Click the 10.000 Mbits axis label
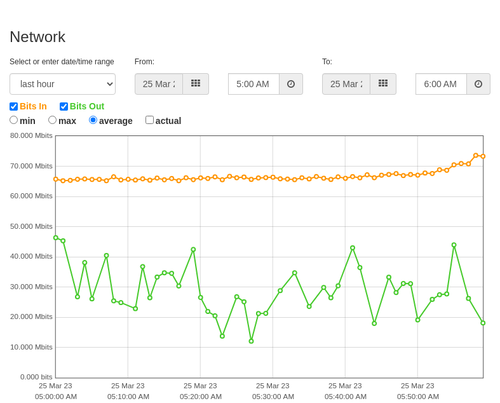The height and width of the screenshot is (403, 500). coord(31,347)
